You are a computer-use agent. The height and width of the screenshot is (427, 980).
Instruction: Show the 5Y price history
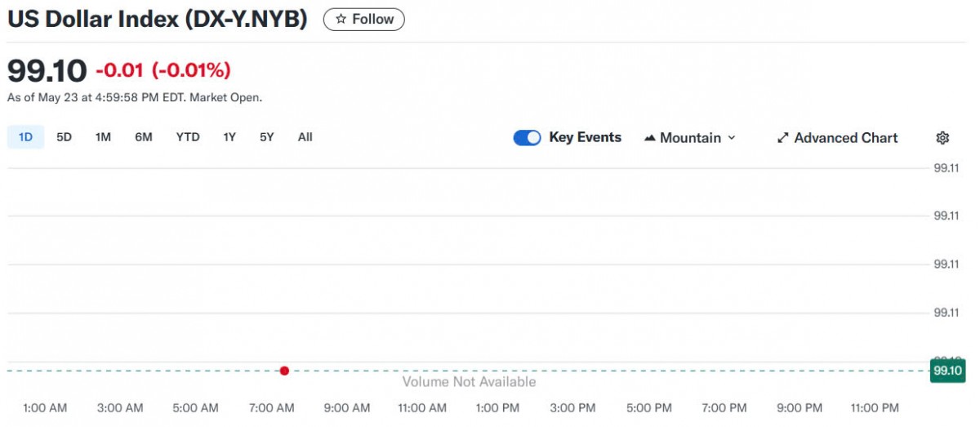(x=267, y=137)
